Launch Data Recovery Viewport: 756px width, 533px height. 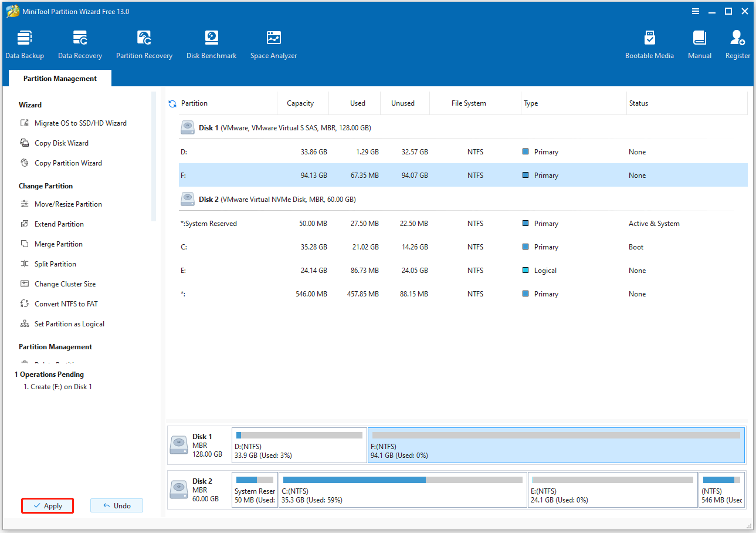tap(80, 44)
